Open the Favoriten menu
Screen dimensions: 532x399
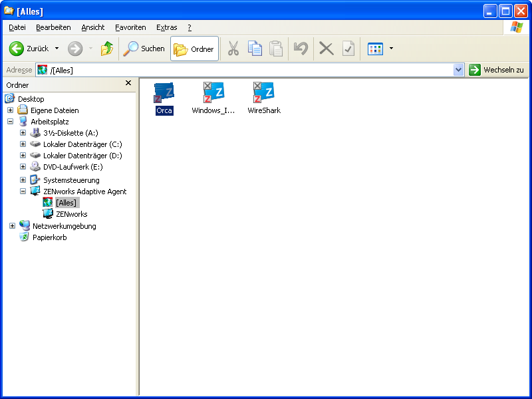(130, 27)
